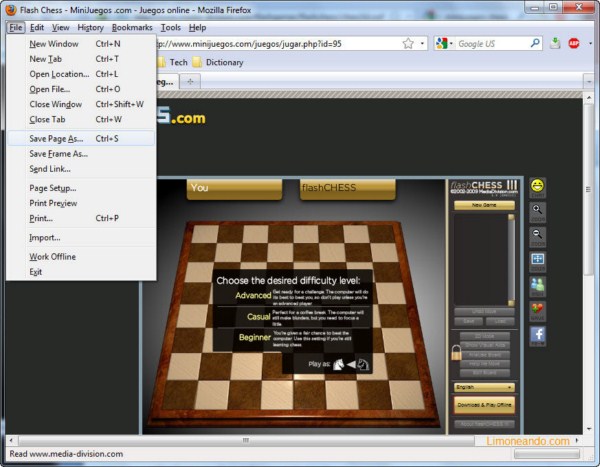The height and width of the screenshot is (467, 600).
Task: Select Send Link... menu item
Action: [x=81, y=169]
